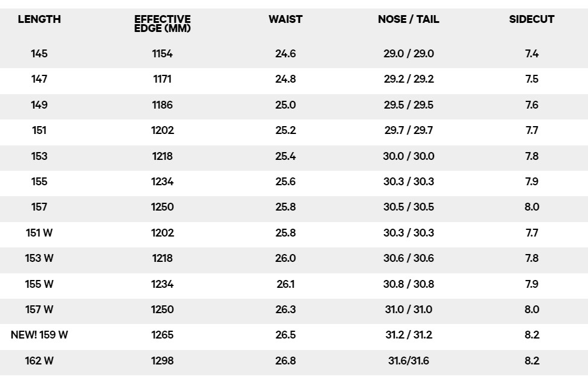
Task: Click sidecut value 7.9 in the 155 row
Action: (x=532, y=182)
